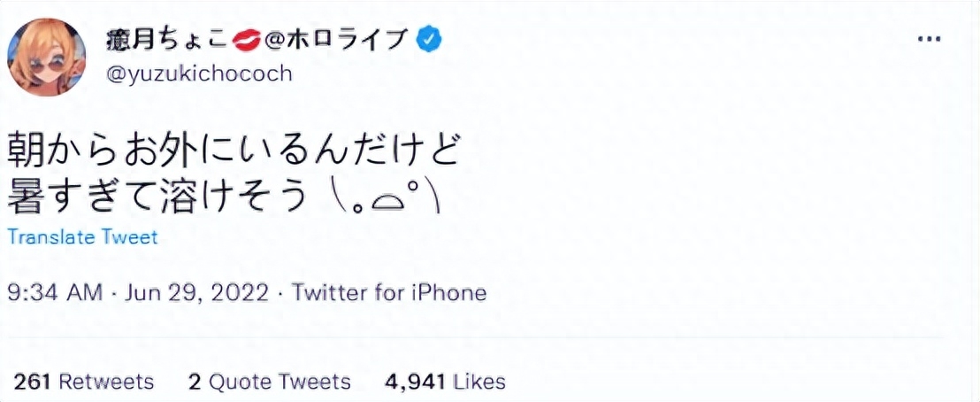Show who liked via Likes label
This screenshot has height=402, width=980.
tap(478, 382)
